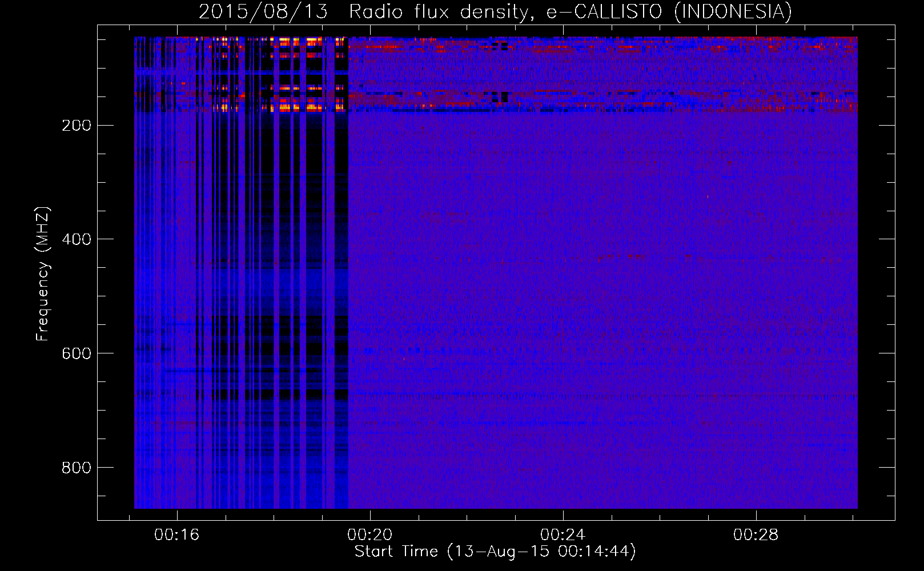Click the plot title "Radio flux density, e-CALLISTO (INDONESIA)"

click(571, 11)
